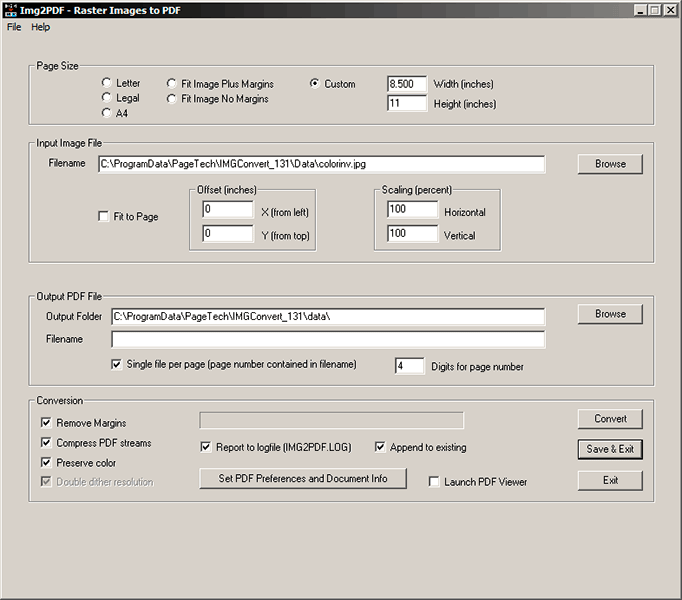Click the Digits for page number field
Image resolution: width=682 pixels, height=600 pixels.
click(x=409, y=366)
